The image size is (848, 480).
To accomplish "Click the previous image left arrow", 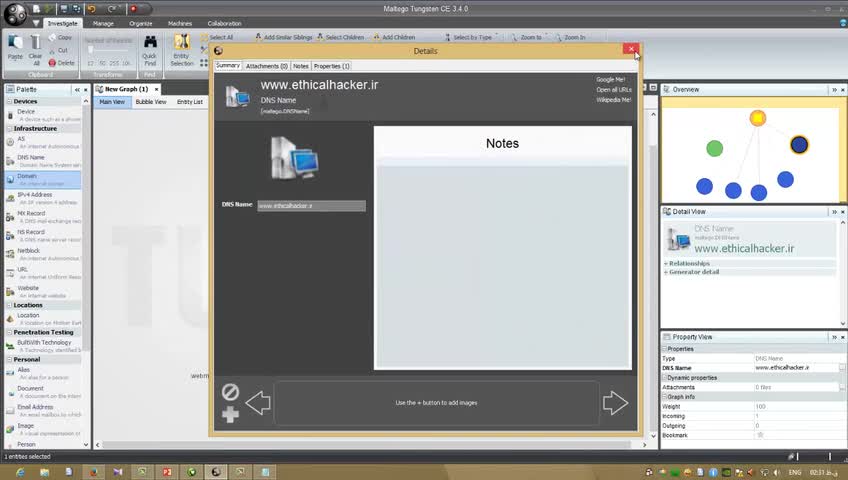I will pyautogui.click(x=258, y=403).
